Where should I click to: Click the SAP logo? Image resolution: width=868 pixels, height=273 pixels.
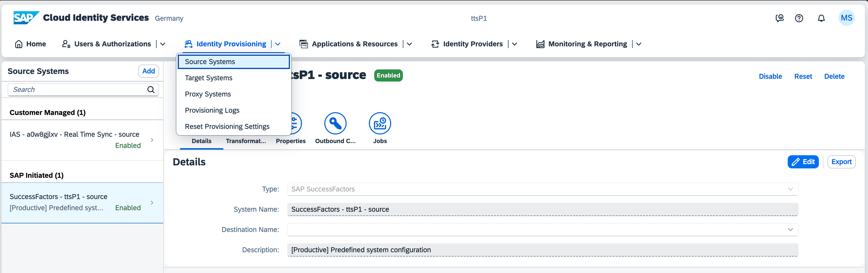tap(26, 18)
